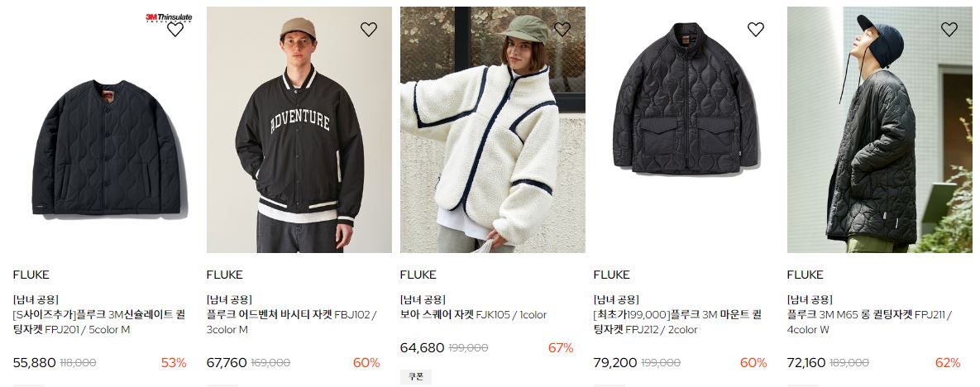This screenshot has height=387, width=980.
Task: Open the black Mount quilted jacket image
Action: click(x=686, y=130)
